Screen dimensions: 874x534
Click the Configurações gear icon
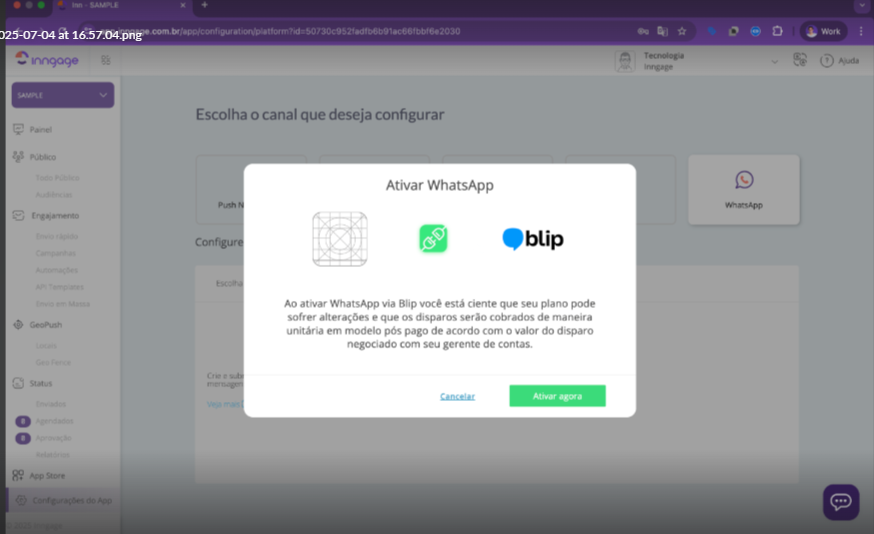point(21,500)
